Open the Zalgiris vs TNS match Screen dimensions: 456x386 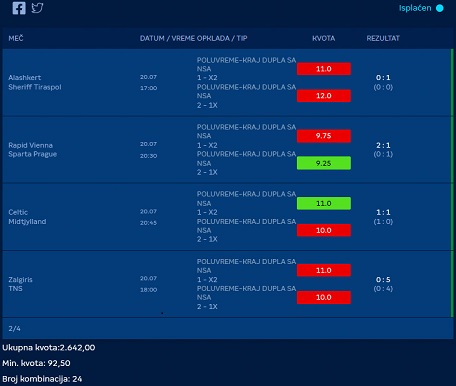(x=20, y=284)
